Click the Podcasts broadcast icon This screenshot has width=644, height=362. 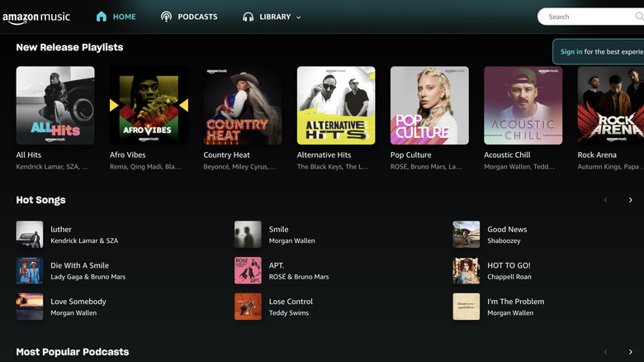(x=166, y=17)
